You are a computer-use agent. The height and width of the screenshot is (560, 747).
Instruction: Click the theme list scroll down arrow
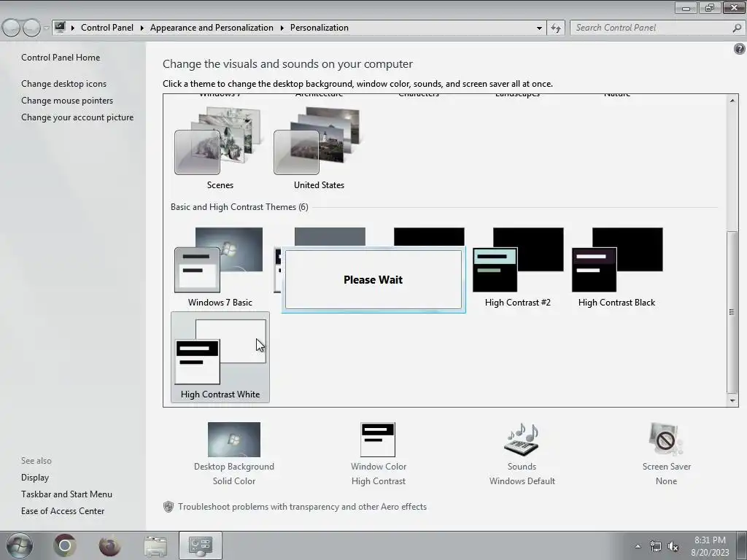point(732,400)
